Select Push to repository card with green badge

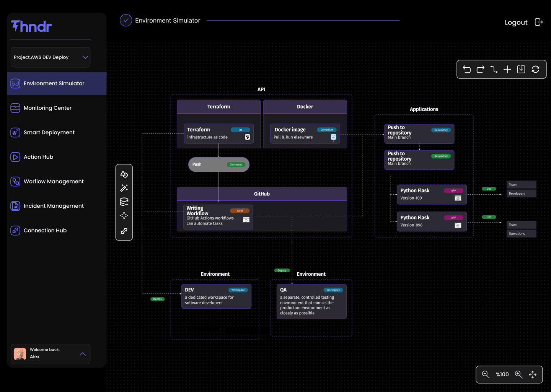419,159
